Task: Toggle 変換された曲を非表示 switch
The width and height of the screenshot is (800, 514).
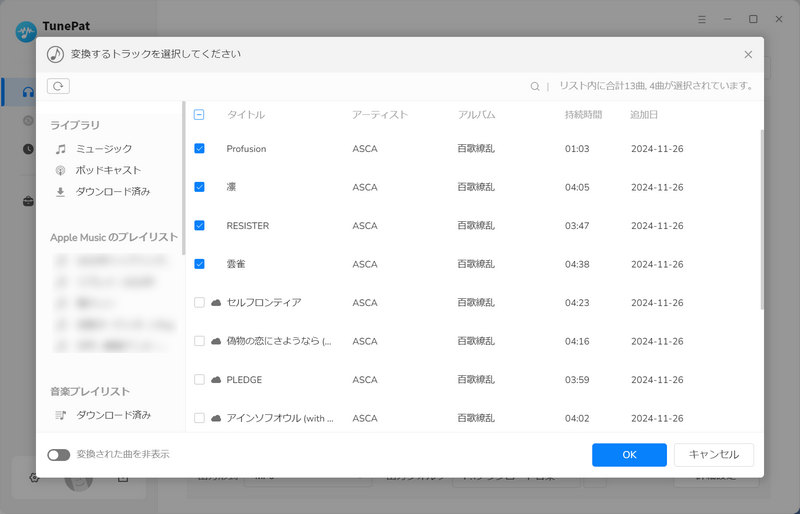Action: pyautogui.click(x=59, y=455)
